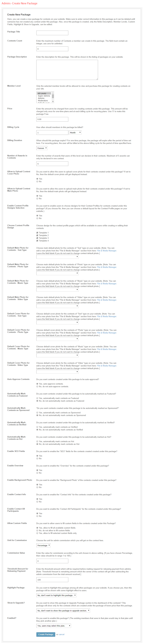The height and width of the screenshot is (644, 144).
Task: Click the Create Package button
Action: (x=45, y=634)
